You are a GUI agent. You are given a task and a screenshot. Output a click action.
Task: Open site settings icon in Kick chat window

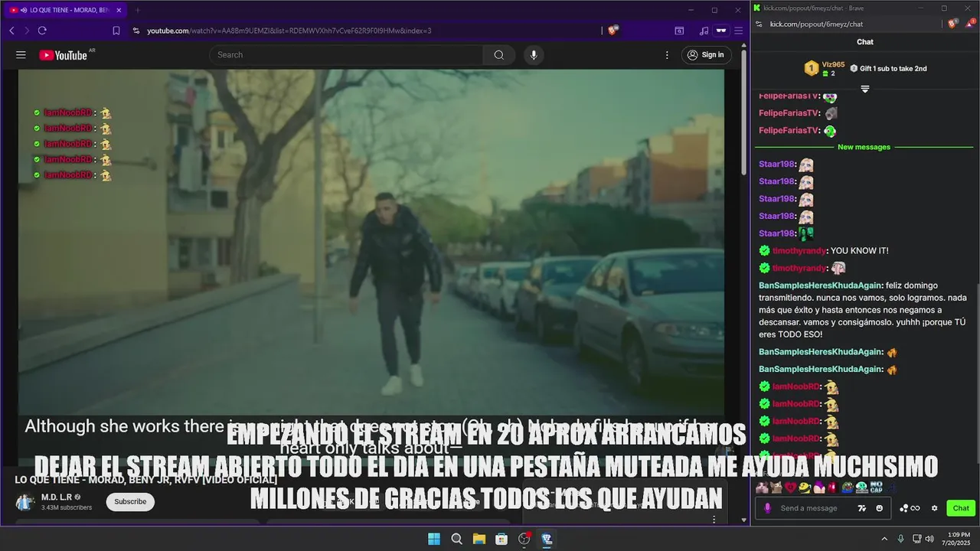coord(759,24)
